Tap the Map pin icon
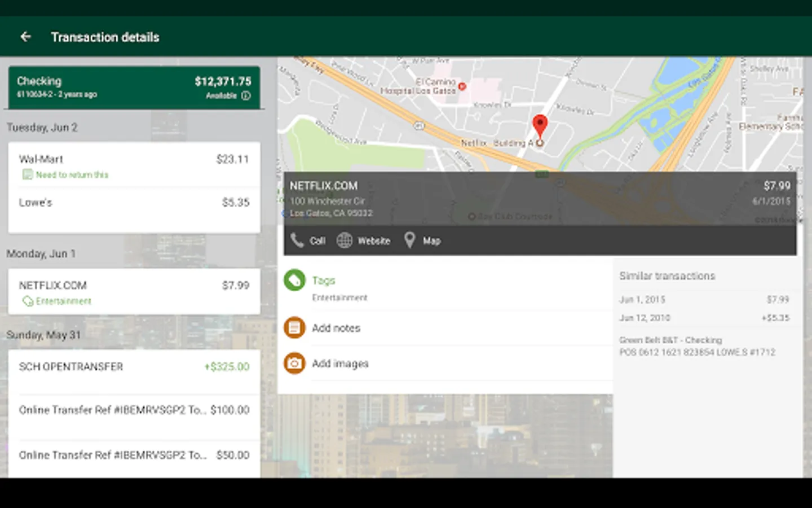The image size is (812, 508). (x=410, y=240)
